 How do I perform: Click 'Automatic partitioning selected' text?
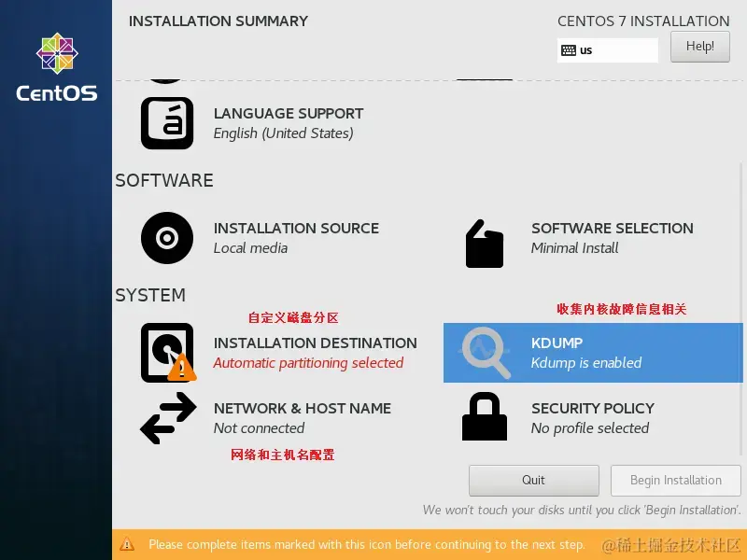[308, 363]
